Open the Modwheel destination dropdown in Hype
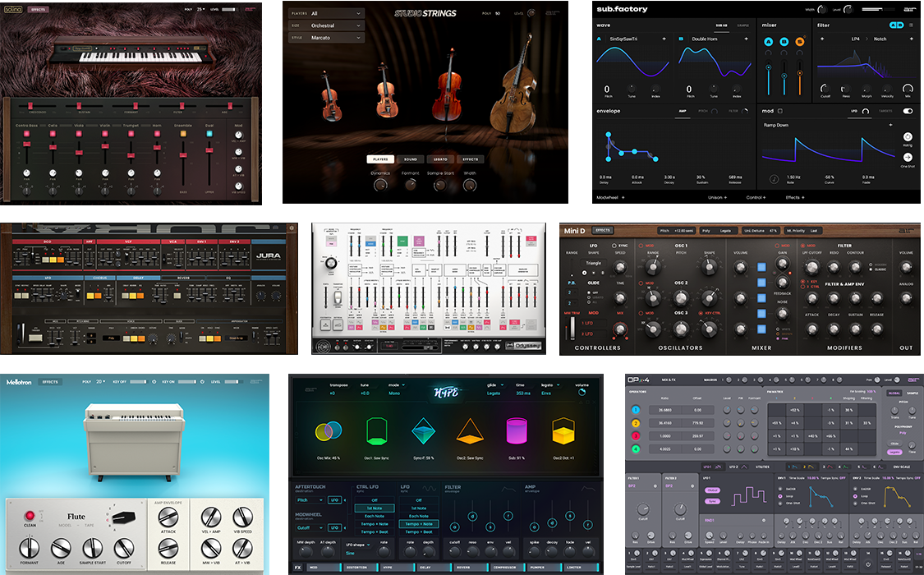This screenshot has width=924, height=575. [x=310, y=527]
